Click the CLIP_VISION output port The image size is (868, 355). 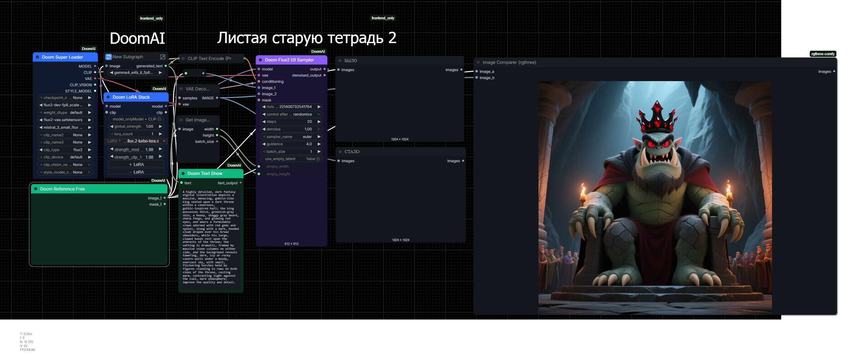(95, 85)
